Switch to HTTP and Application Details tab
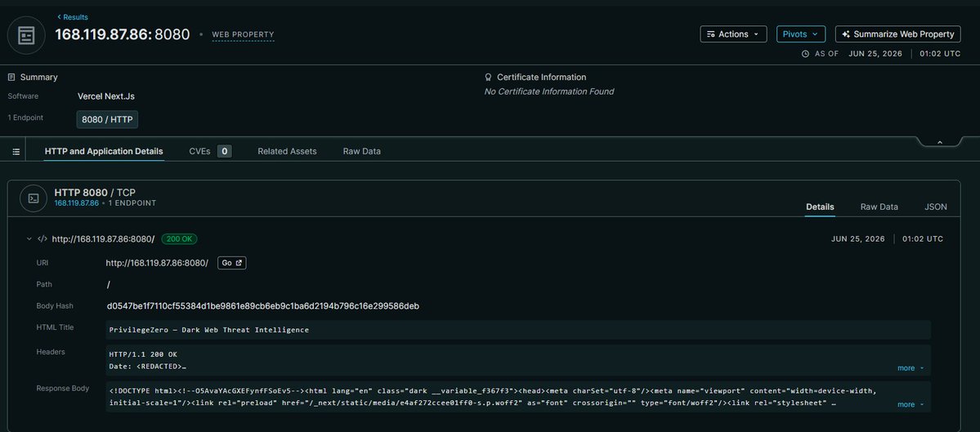The width and height of the screenshot is (980, 432). pyautogui.click(x=104, y=151)
